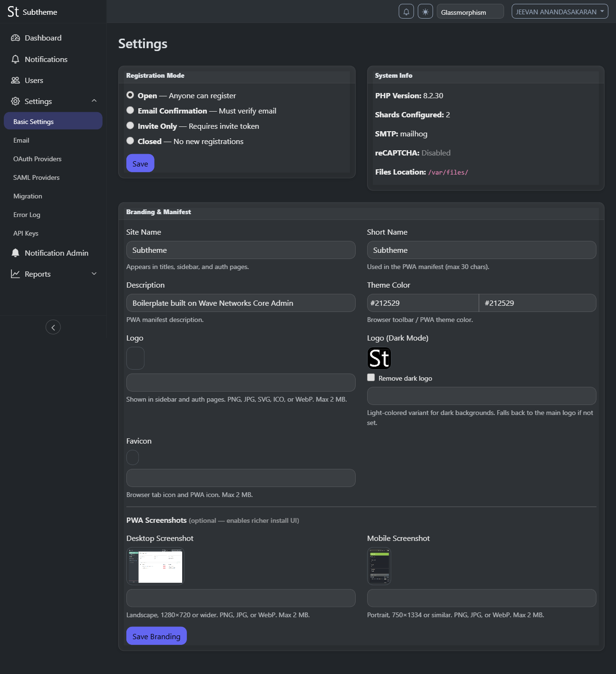Click the reCAPTCHA Disabled status text
This screenshot has height=674, width=616.
[436, 153]
